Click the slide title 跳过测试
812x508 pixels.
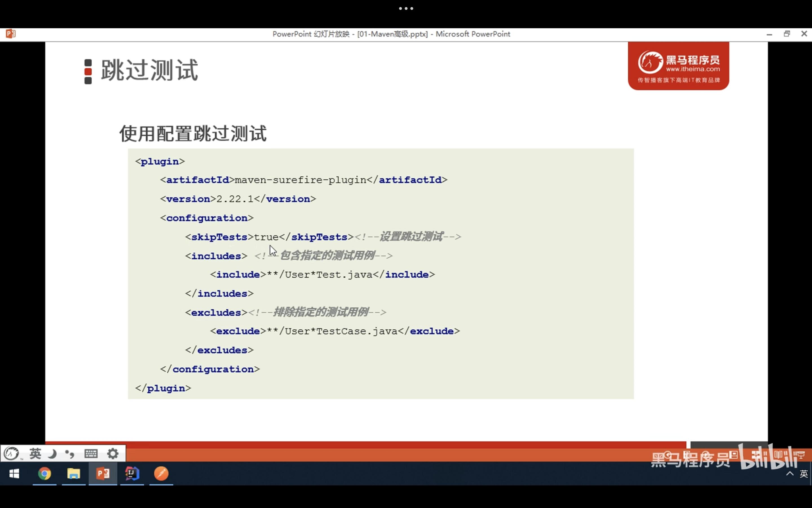pos(149,70)
